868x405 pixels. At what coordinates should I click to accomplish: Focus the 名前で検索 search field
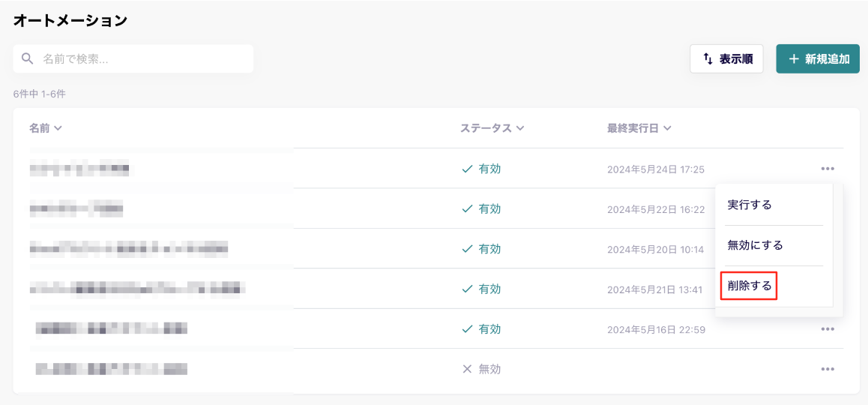coord(142,58)
